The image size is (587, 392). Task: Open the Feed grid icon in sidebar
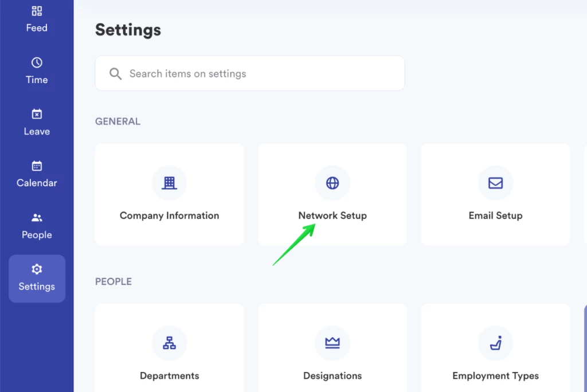[x=37, y=11]
